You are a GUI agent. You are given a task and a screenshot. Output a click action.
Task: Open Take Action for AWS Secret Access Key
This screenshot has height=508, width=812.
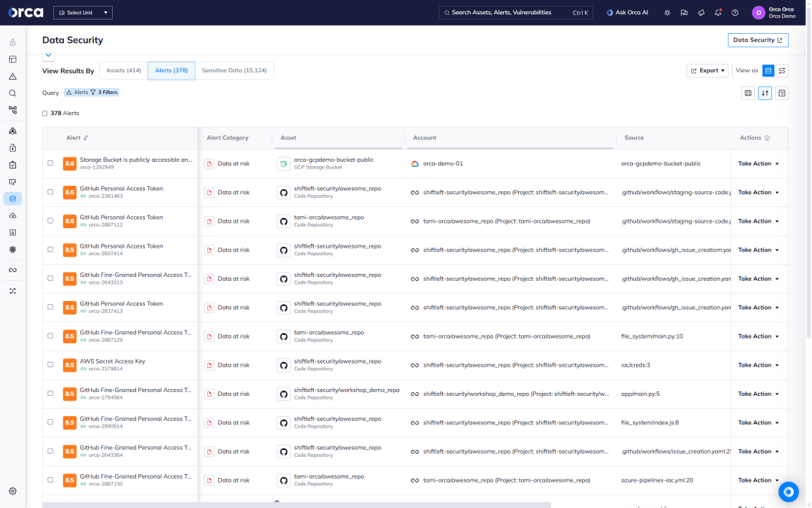coord(758,365)
